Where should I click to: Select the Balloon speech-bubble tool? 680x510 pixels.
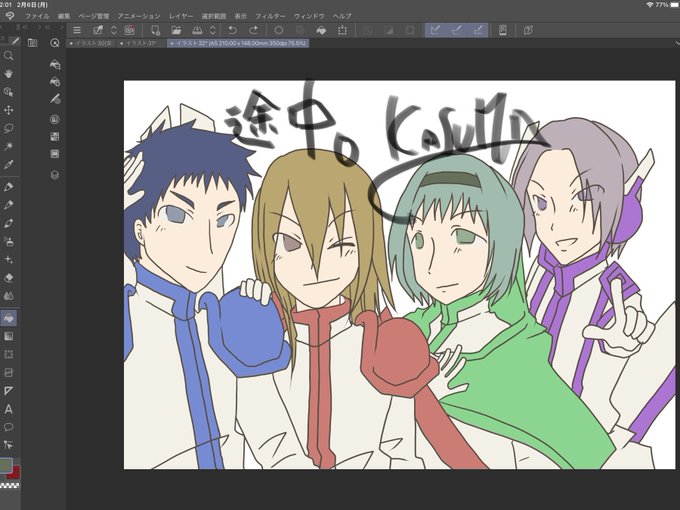(x=8, y=427)
